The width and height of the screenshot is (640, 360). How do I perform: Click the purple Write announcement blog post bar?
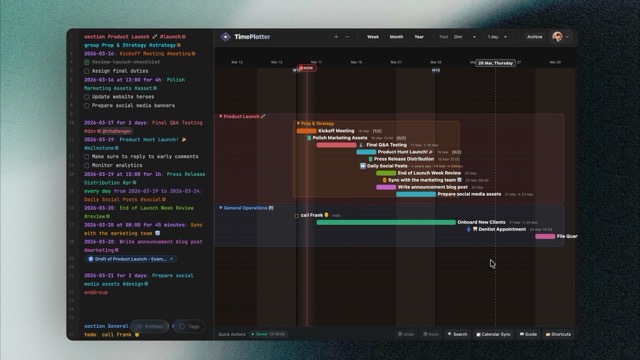coord(386,187)
